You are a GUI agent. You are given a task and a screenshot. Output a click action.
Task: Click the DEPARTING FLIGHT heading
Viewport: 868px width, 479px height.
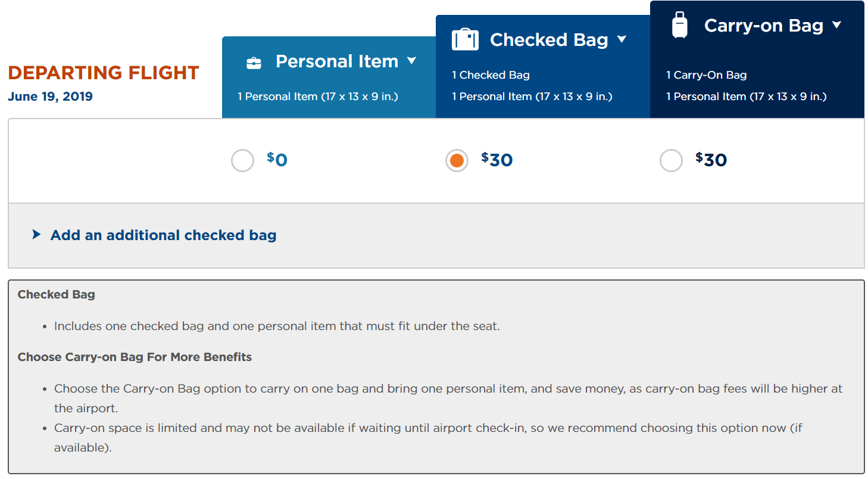click(x=103, y=73)
